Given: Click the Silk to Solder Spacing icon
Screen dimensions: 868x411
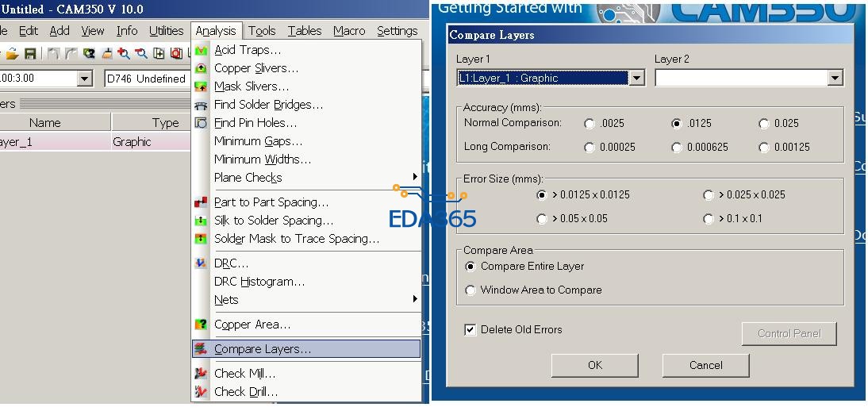Looking at the screenshot, I should pyautogui.click(x=202, y=221).
